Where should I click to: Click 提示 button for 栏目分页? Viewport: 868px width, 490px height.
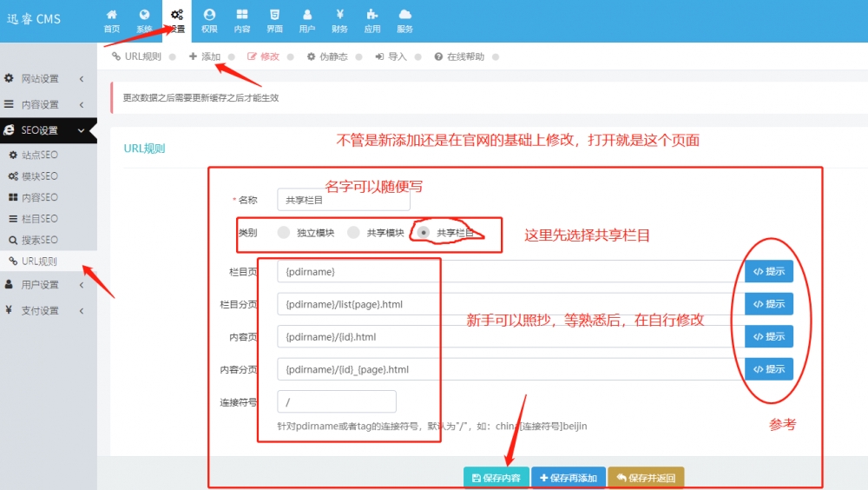click(769, 304)
